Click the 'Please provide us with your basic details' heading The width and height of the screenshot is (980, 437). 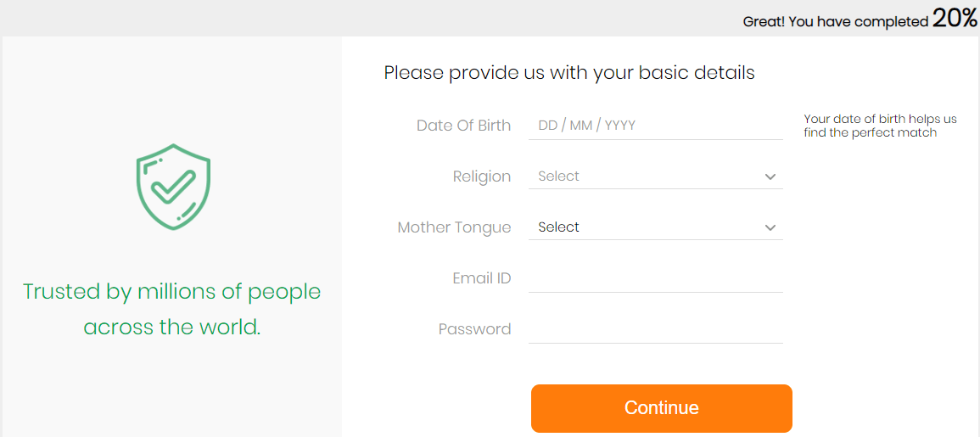pos(569,73)
